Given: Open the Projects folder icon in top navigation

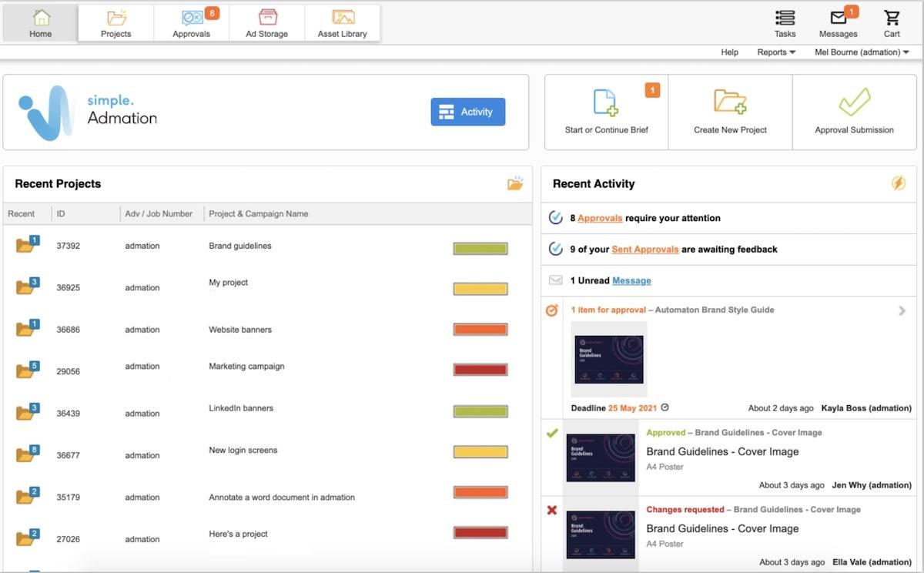Looking at the screenshot, I should tap(116, 18).
